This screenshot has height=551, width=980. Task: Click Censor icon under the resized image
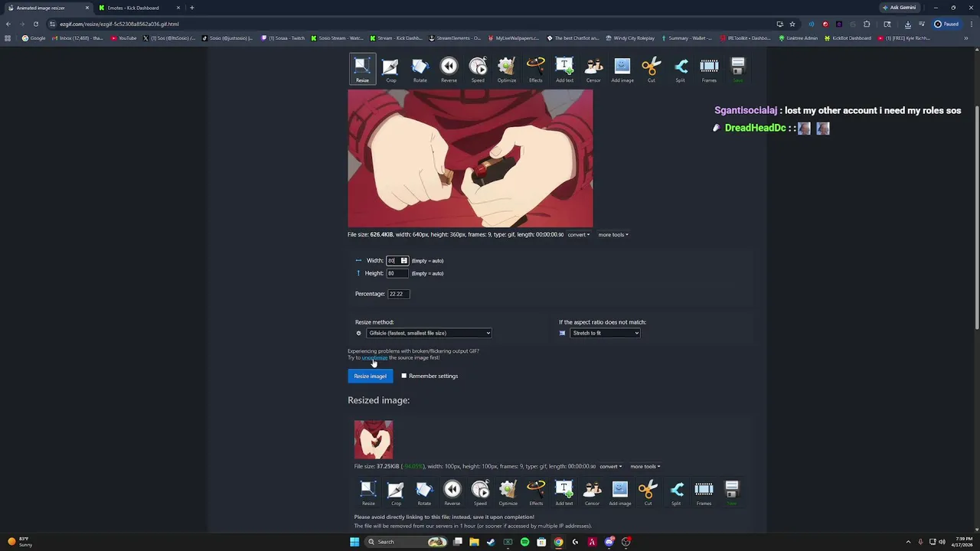(x=592, y=492)
